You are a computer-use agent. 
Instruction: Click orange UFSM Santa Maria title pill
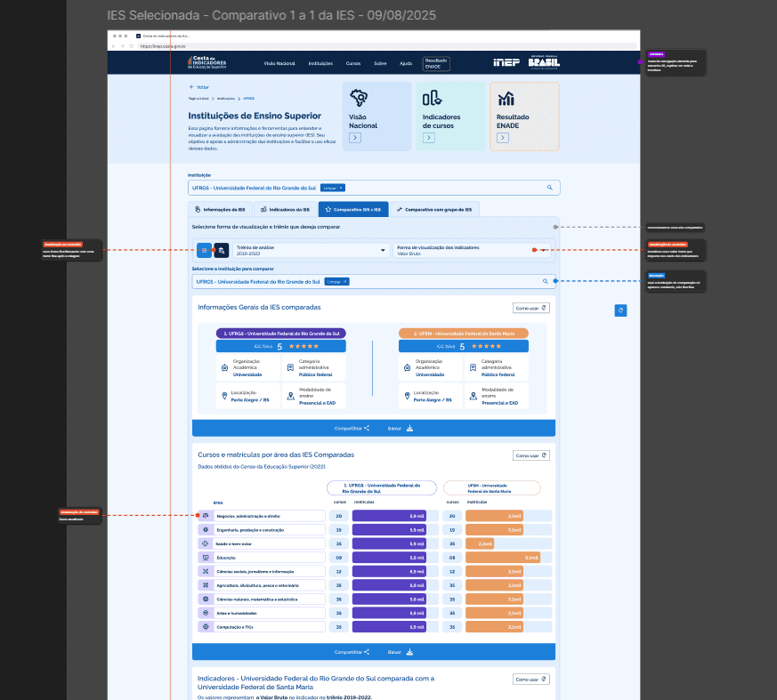pos(464,334)
